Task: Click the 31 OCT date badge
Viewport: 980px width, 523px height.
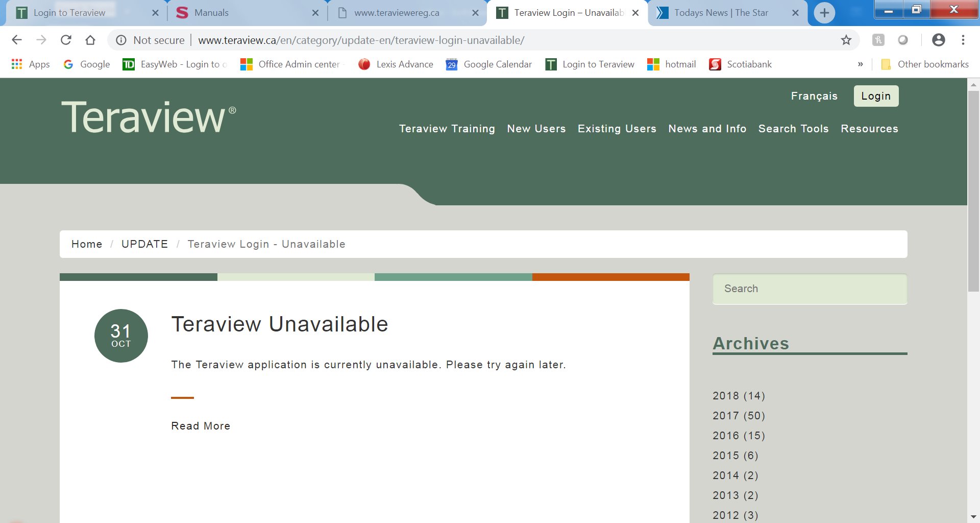Action: pos(121,336)
